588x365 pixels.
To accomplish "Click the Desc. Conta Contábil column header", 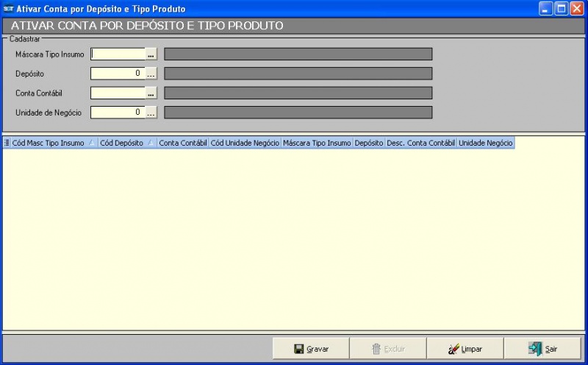I will click(x=421, y=143).
